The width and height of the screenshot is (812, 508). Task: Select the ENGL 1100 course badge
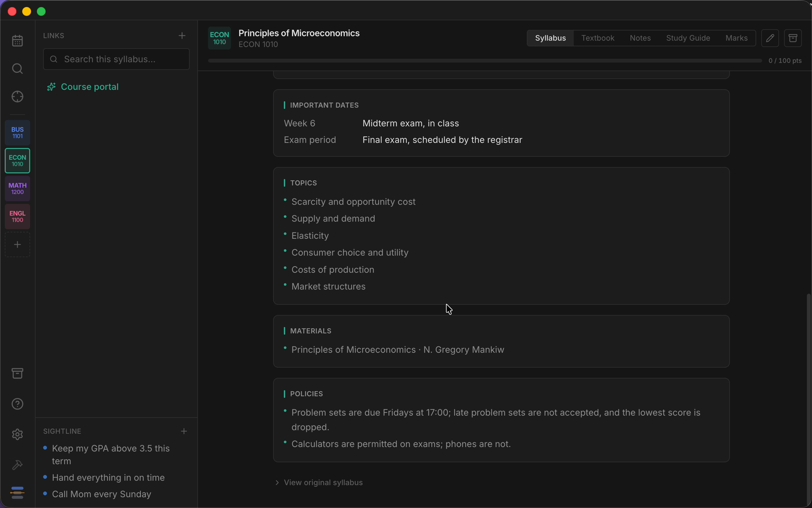17,217
